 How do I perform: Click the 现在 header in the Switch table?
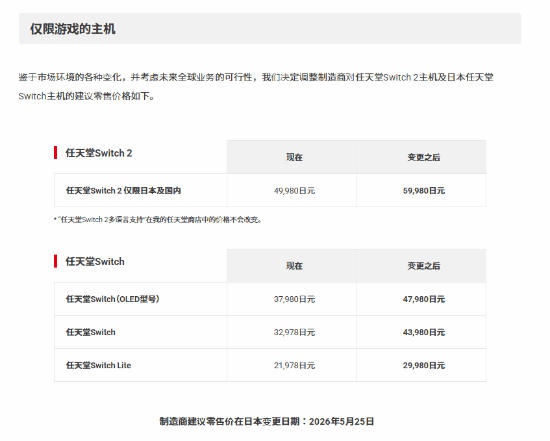pos(294,266)
